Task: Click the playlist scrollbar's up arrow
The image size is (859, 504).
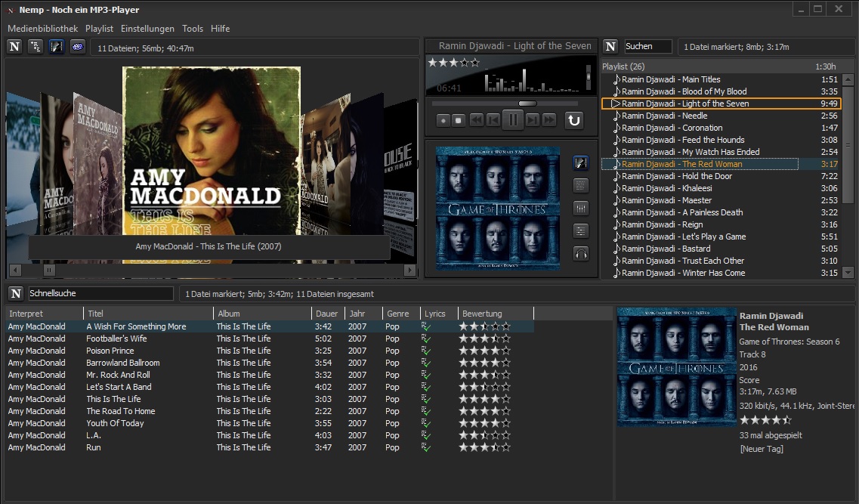Action: tap(848, 79)
